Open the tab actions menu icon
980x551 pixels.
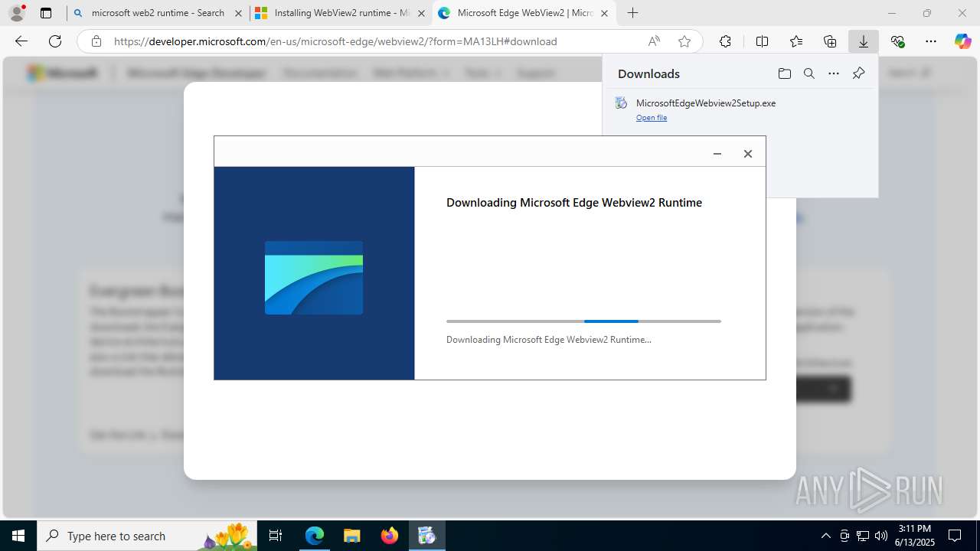46,13
